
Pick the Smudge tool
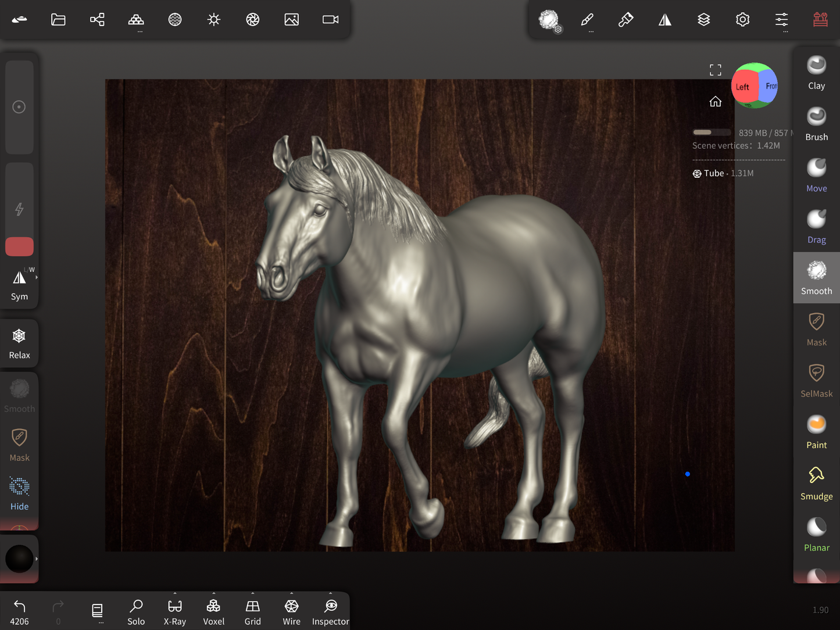816,483
